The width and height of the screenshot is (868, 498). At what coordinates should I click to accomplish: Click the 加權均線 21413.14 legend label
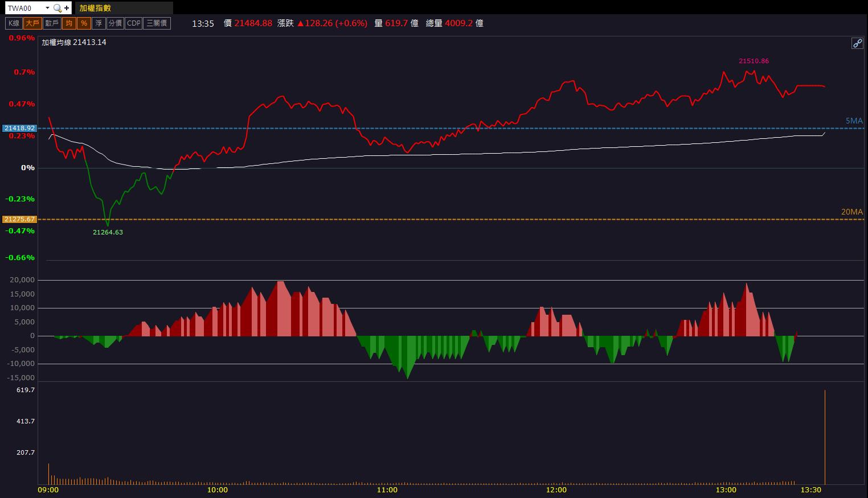74,42
